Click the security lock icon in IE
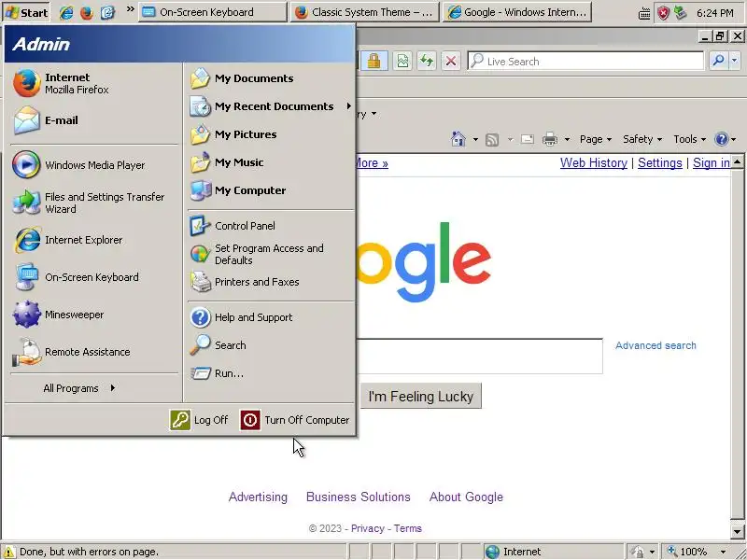 click(374, 61)
